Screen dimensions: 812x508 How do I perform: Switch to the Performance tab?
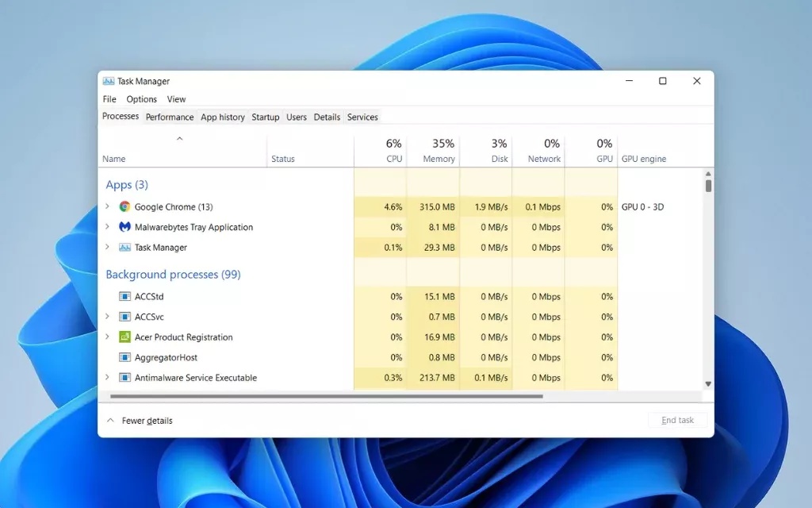pos(170,117)
